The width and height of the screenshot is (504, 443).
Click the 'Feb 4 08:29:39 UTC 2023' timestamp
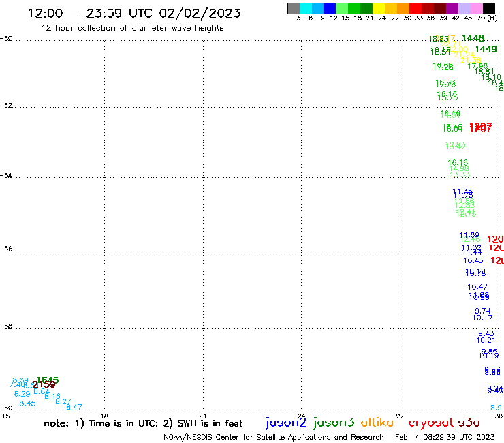pos(445,437)
